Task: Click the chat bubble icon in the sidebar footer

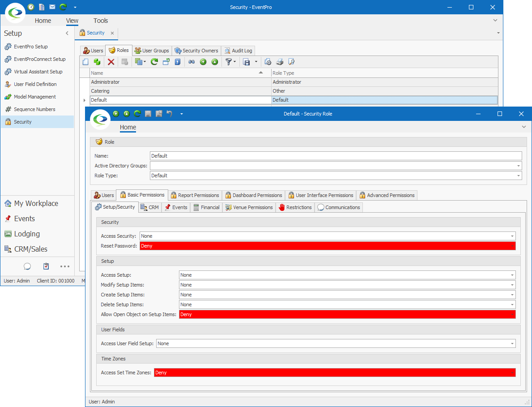Action: 27,266
